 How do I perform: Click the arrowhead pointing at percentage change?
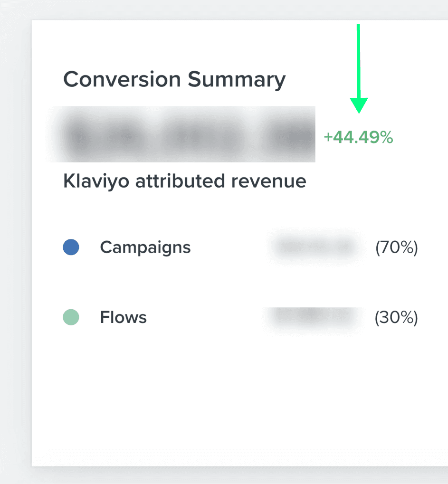tap(359, 105)
